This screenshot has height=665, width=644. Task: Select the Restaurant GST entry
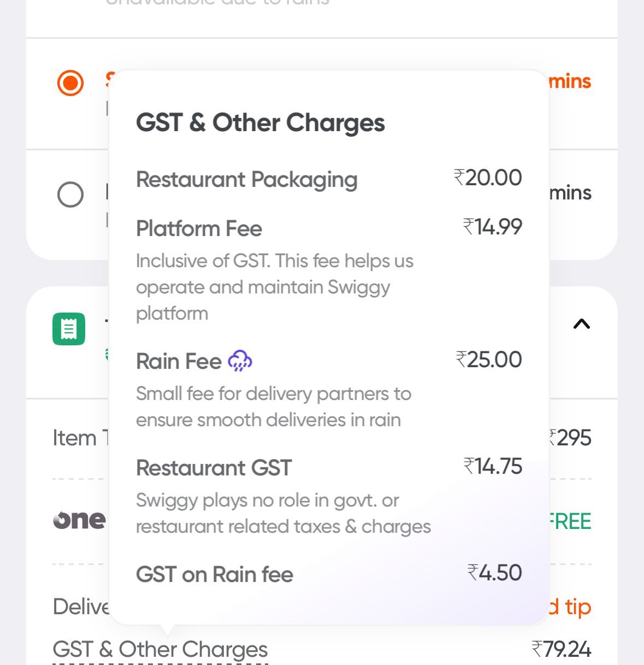(x=214, y=468)
